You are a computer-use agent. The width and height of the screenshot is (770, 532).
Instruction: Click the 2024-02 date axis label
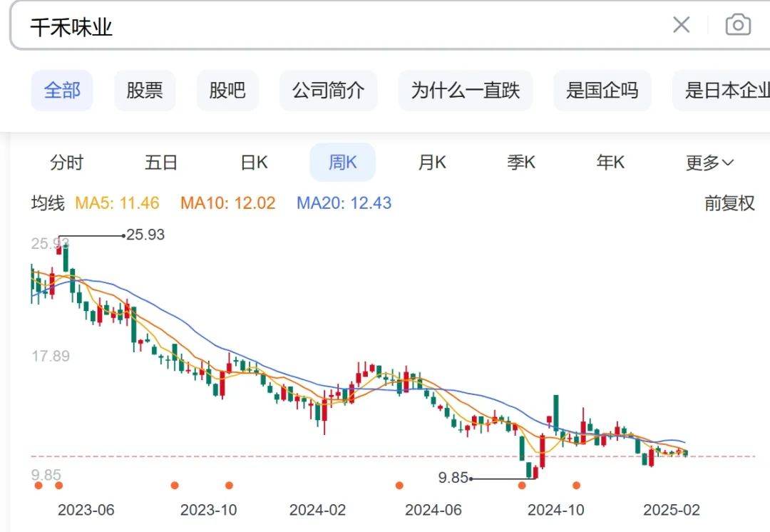(x=317, y=510)
